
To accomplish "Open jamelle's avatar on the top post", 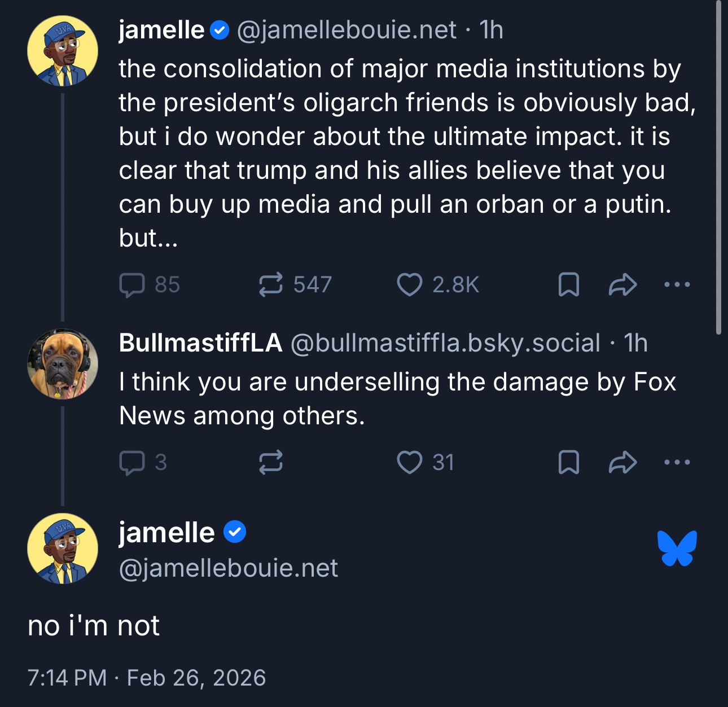I will pyautogui.click(x=63, y=51).
